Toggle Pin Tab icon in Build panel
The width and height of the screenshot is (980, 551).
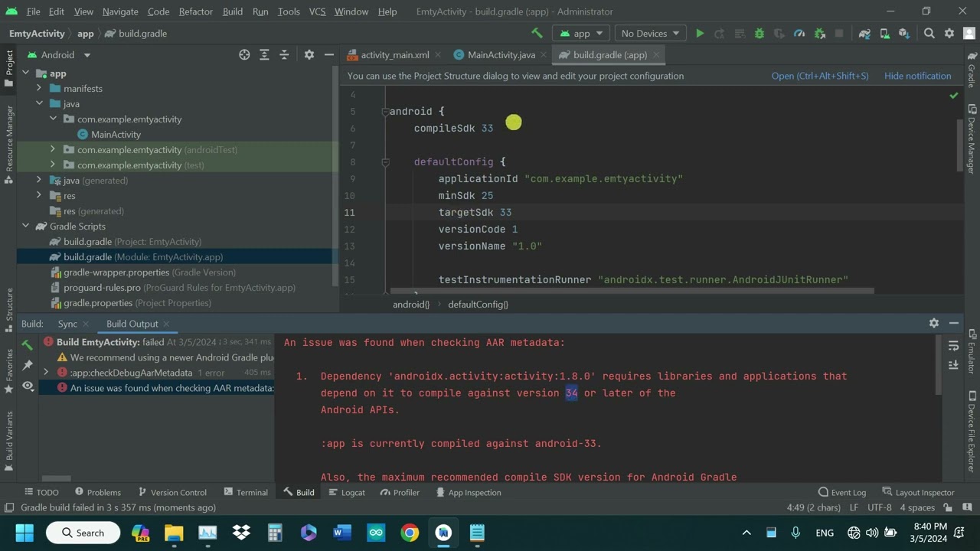pyautogui.click(x=28, y=366)
